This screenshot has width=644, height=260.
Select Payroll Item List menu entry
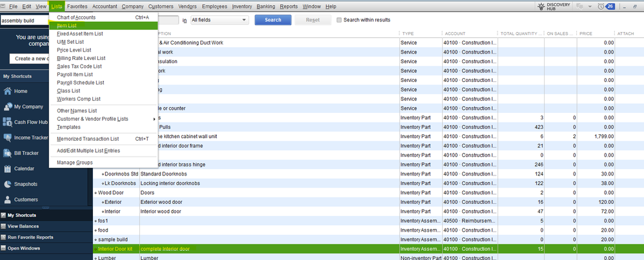(x=103, y=74)
